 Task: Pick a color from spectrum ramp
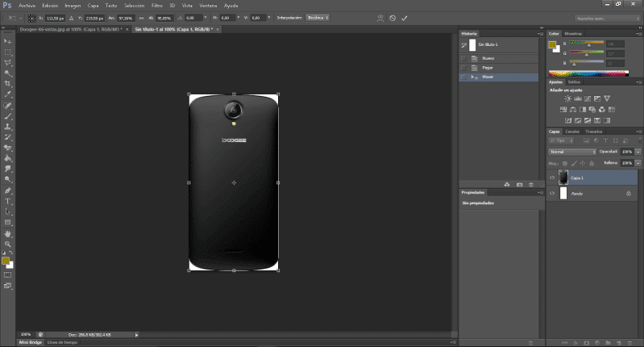(x=588, y=74)
